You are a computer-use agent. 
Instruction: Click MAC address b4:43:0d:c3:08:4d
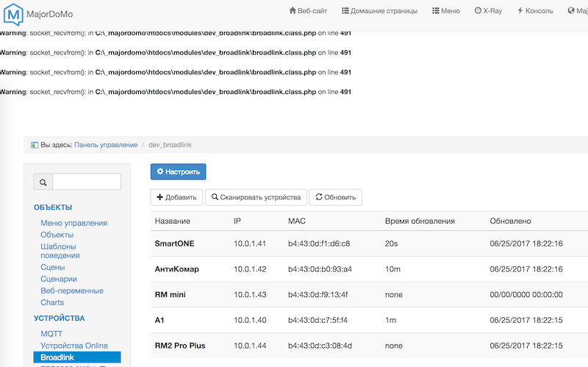(x=320, y=346)
